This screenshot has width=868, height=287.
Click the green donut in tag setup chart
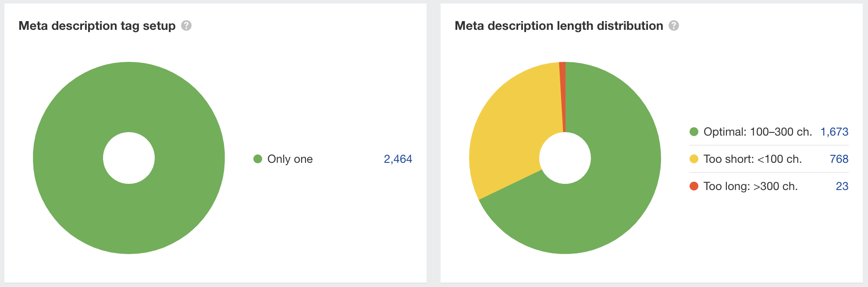pos(129,219)
